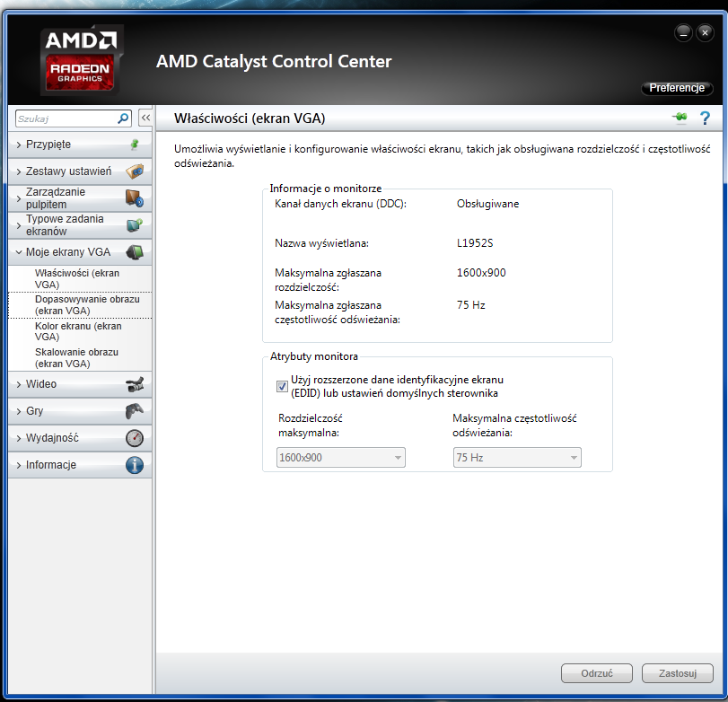Toggle the Użyj rozszerzone dane EDID checkbox

coord(282,386)
